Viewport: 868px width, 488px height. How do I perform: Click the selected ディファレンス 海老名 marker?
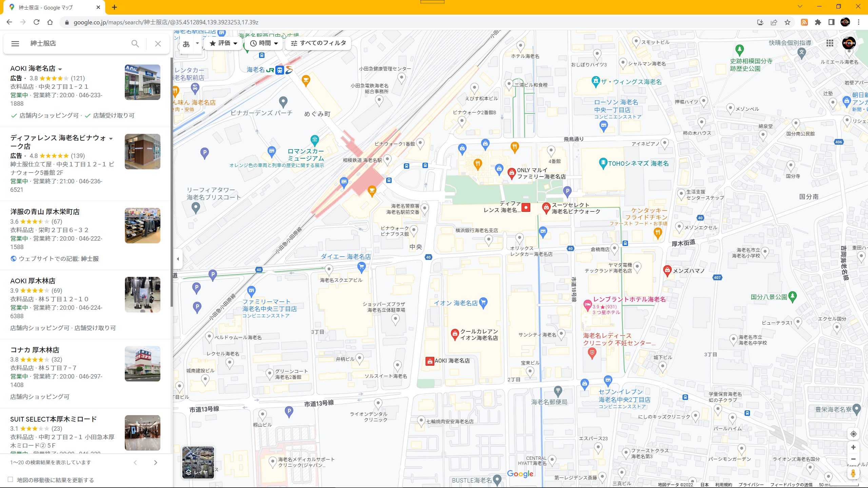pyautogui.click(x=526, y=207)
